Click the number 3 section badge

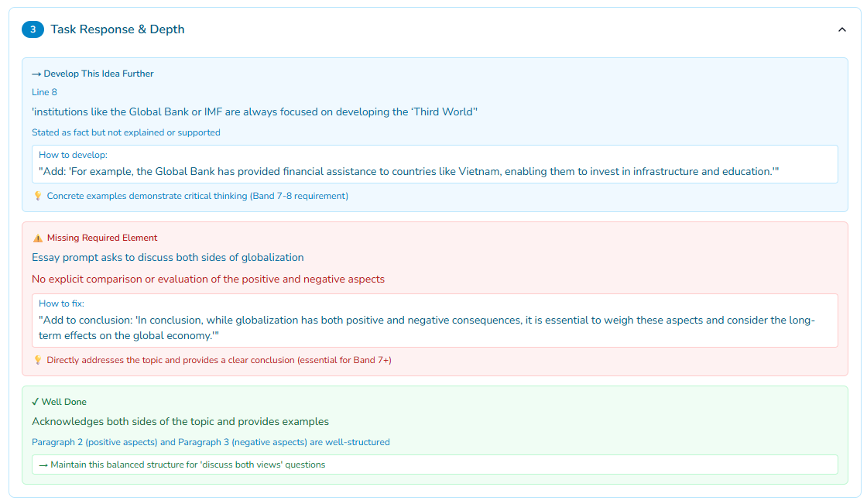pos(33,29)
